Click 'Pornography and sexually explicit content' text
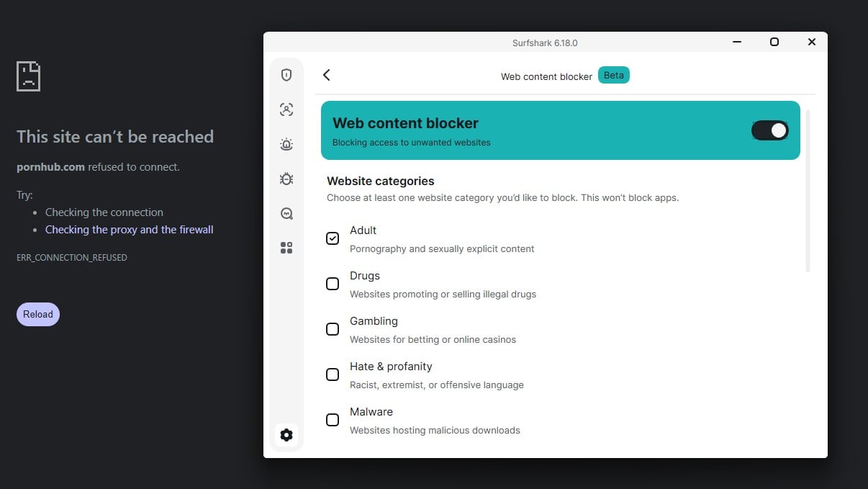 (x=442, y=249)
